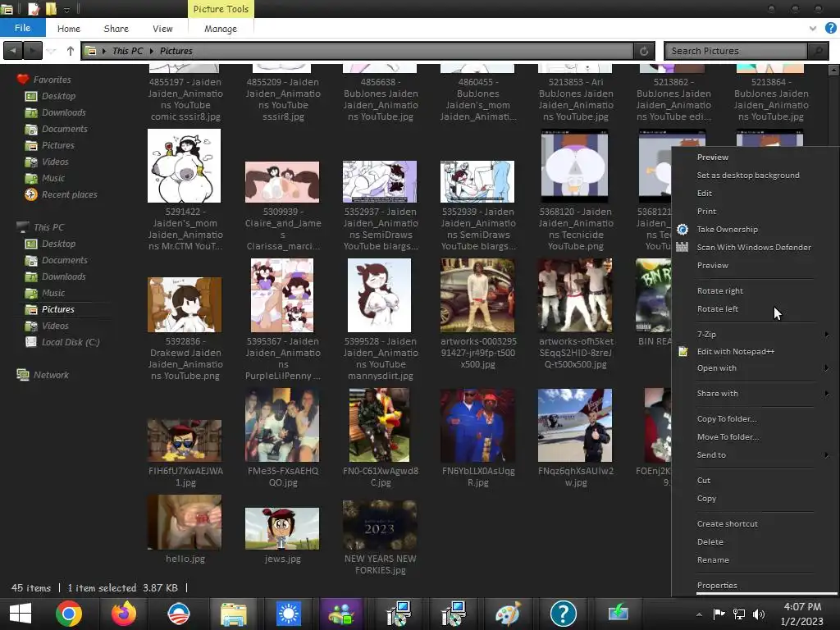Click the volume speaker tray icon
This screenshot has width=840, height=630.
(759, 614)
